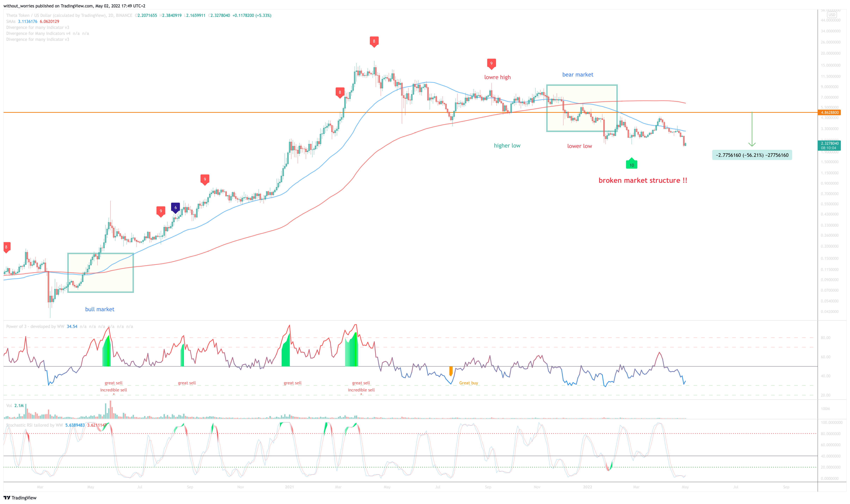This screenshot has width=850, height=504.
Task: Click the green downward measurement arrow
Action: (752, 129)
